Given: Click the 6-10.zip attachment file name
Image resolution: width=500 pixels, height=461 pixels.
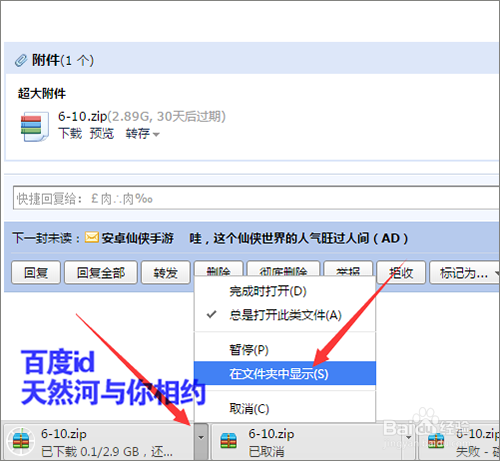Looking at the screenshot, I should 83,116.
